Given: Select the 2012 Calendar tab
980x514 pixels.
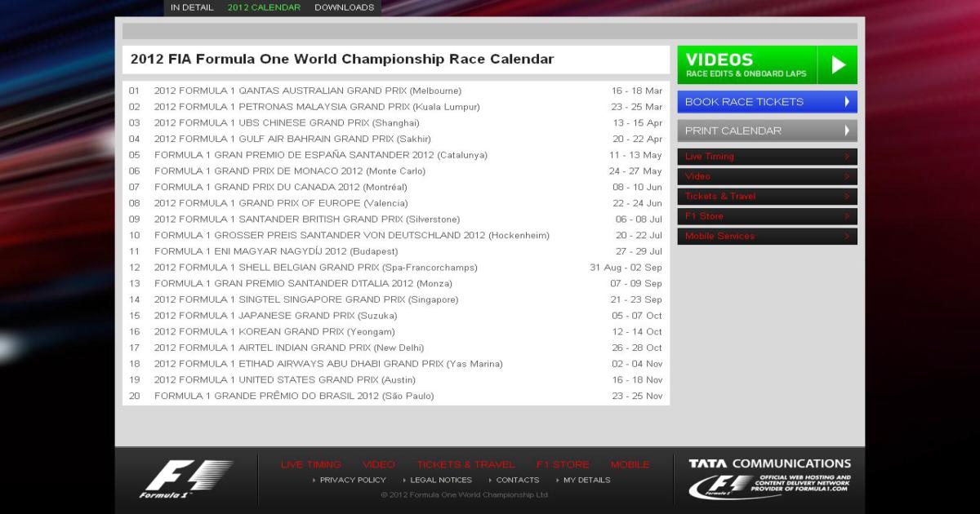Looking at the screenshot, I should [264, 7].
